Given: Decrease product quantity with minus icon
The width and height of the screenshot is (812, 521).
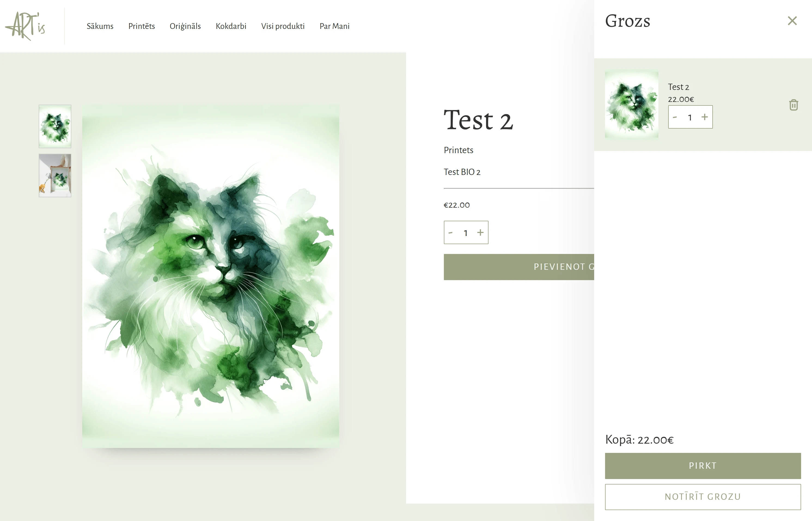Looking at the screenshot, I should pyautogui.click(x=450, y=232).
